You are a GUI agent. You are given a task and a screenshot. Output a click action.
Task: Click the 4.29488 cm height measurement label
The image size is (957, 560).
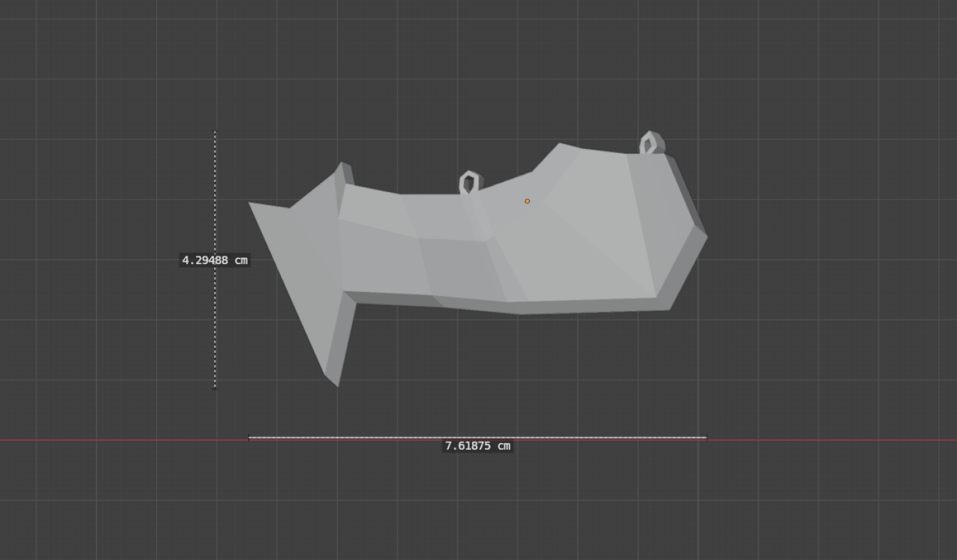coord(215,261)
